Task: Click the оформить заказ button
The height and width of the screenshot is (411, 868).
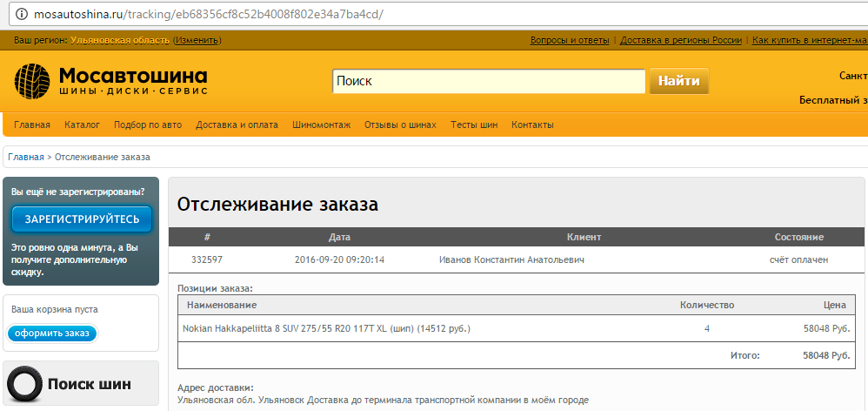Action: tap(52, 334)
